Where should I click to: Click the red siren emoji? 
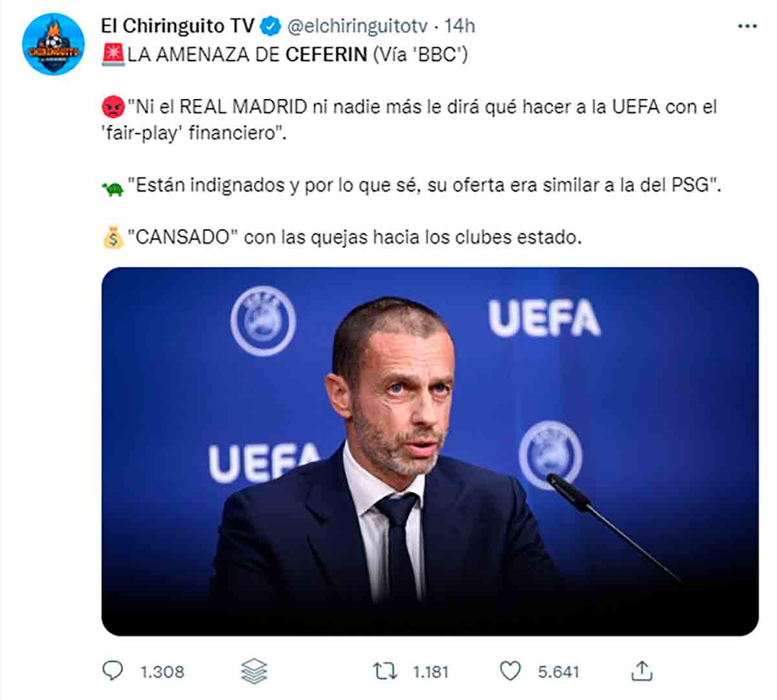click(113, 54)
